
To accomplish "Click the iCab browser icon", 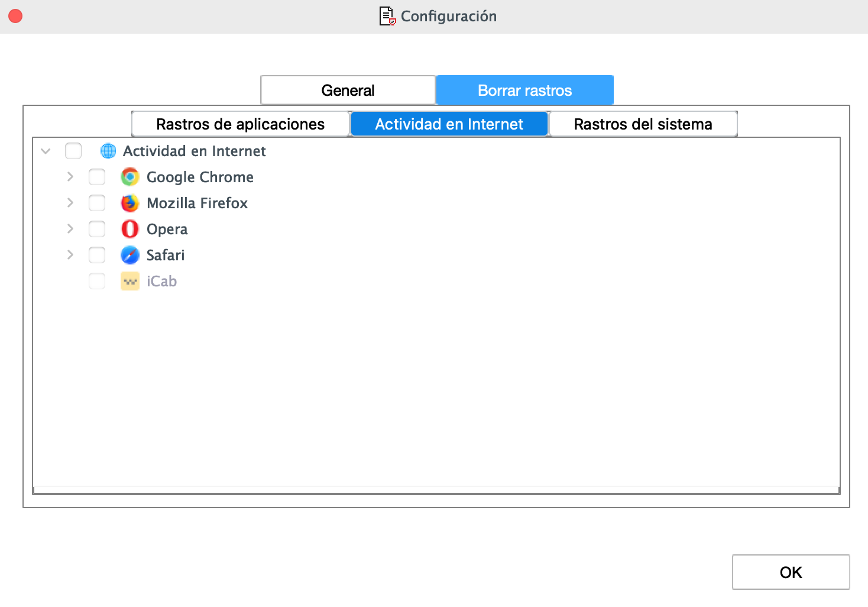I will click(130, 281).
